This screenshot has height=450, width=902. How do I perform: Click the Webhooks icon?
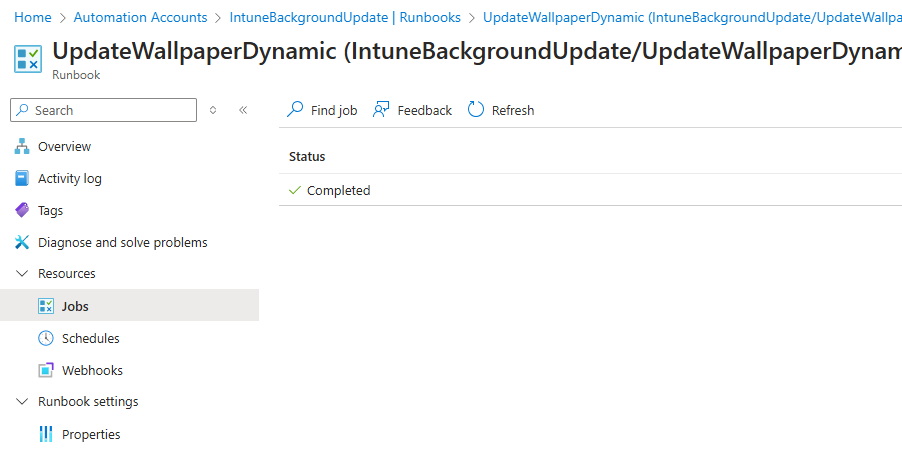click(46, 370)
